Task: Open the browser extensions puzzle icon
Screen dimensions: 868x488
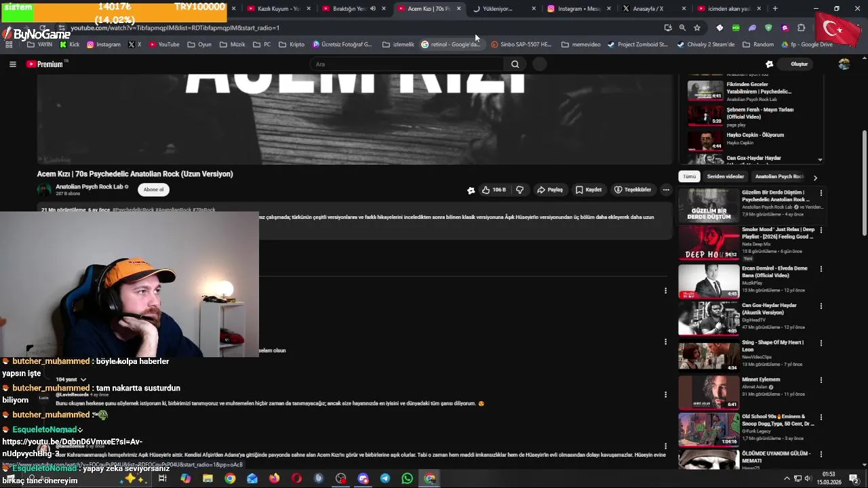Action: [801, 28]
